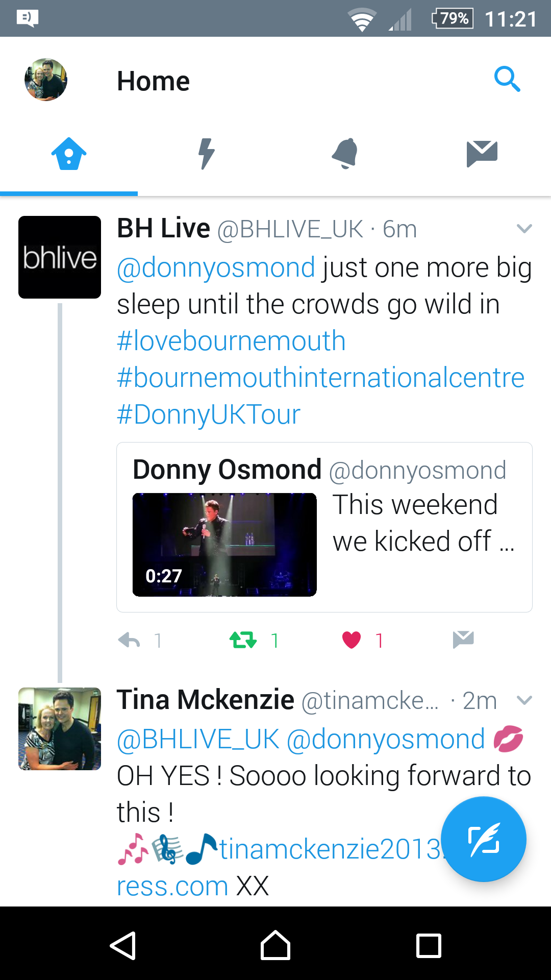Tap the compose tweet floating button
This screenshot has width=551, height=980.
point(483,839)
